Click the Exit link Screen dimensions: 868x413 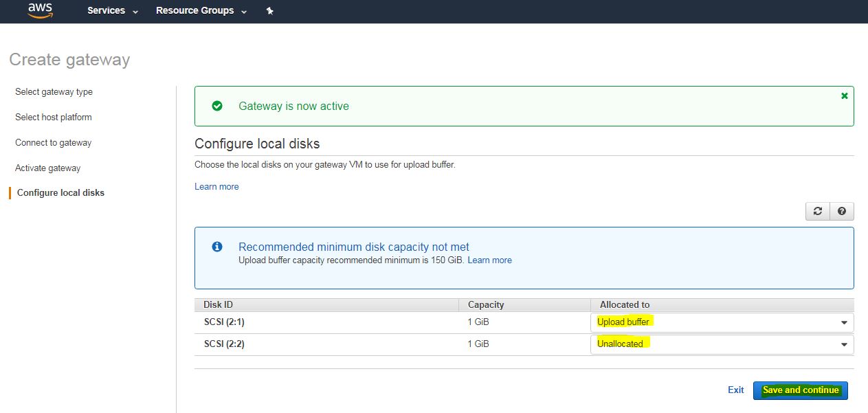click(735, 390)
